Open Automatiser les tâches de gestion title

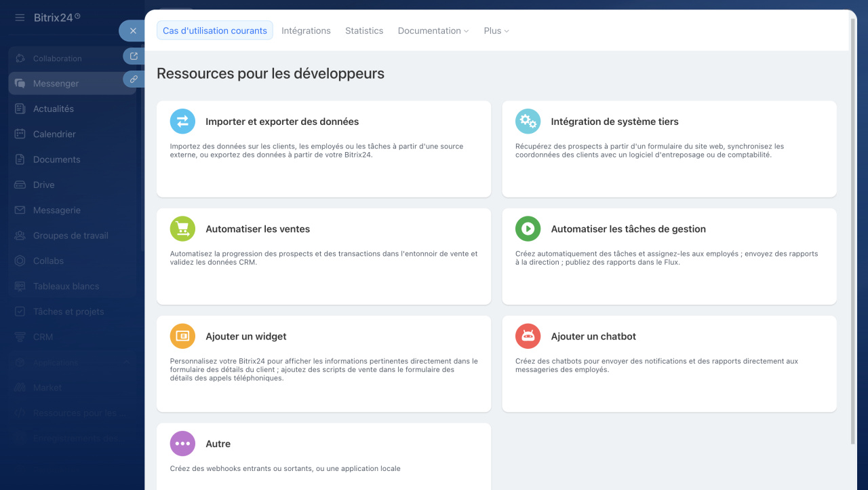628,229
